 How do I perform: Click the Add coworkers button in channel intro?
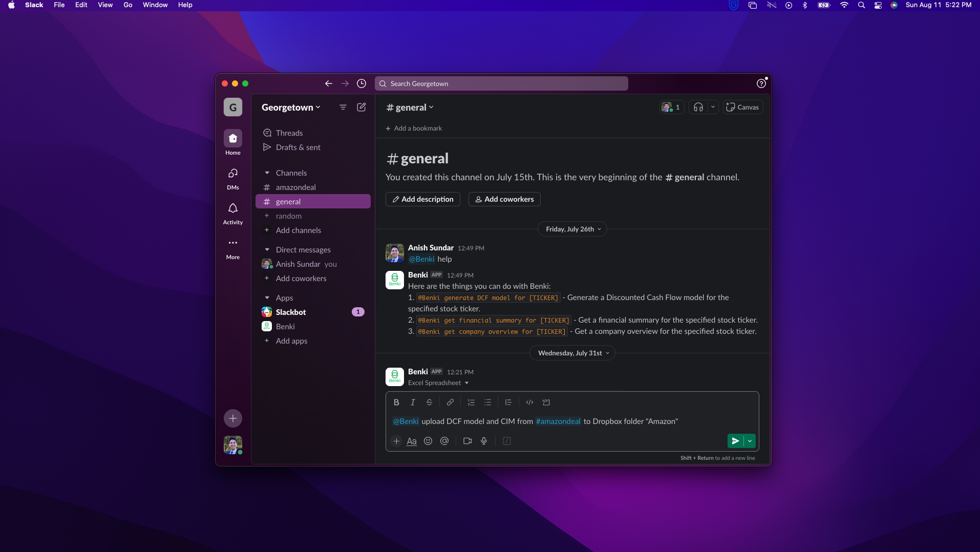coord(504,199)
